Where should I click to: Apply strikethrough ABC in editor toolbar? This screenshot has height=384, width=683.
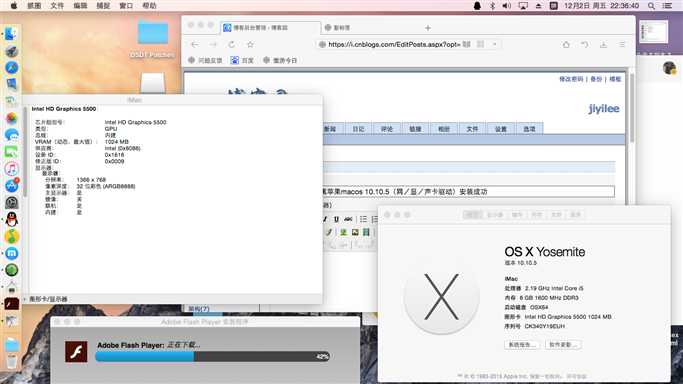tap(348, 219)
